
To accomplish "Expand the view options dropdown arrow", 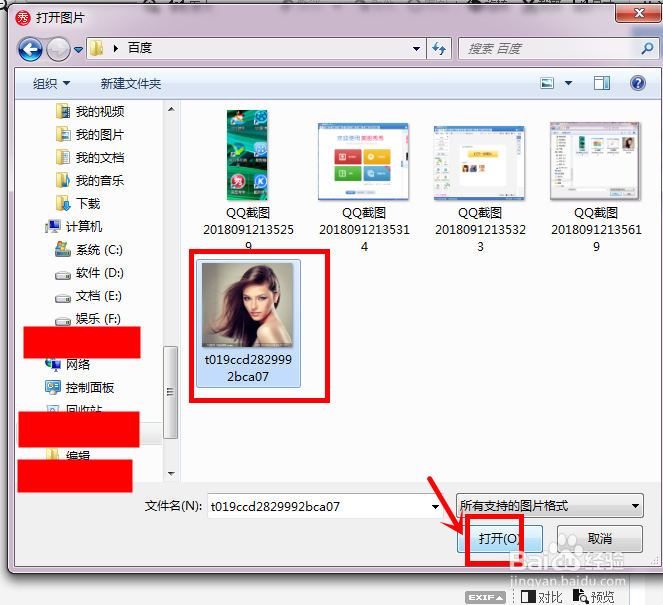I will 569,83.
